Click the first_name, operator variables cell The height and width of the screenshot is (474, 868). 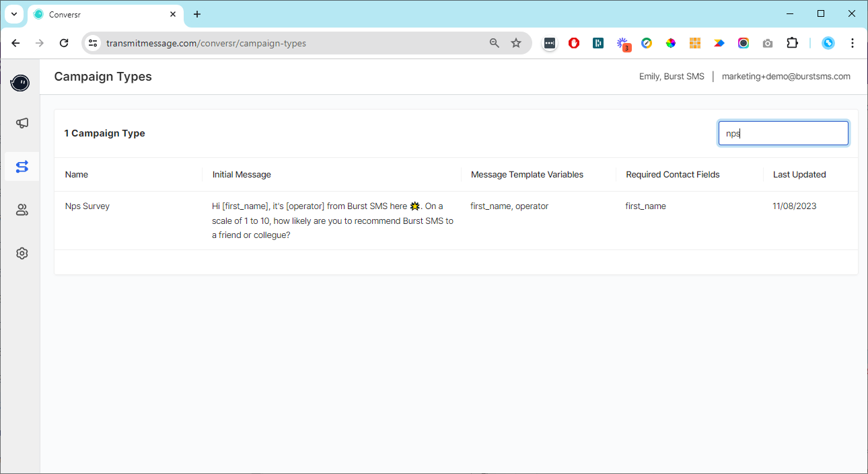click(x=509, y=206)
